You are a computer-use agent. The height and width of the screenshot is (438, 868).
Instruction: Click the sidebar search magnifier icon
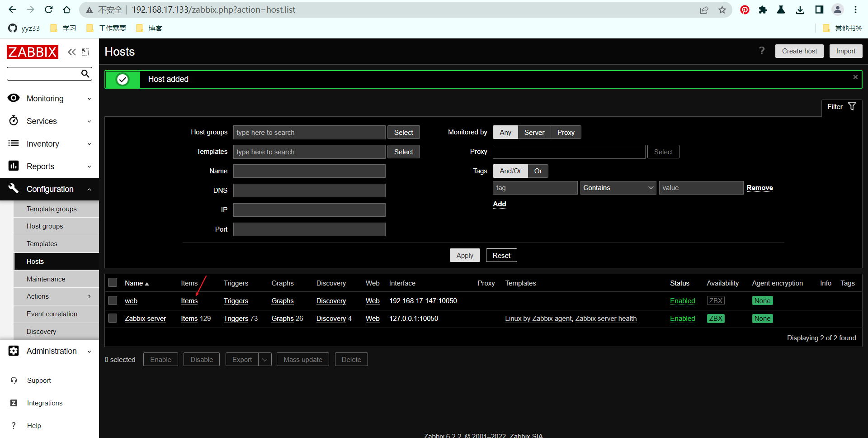(x=85, y=74)
